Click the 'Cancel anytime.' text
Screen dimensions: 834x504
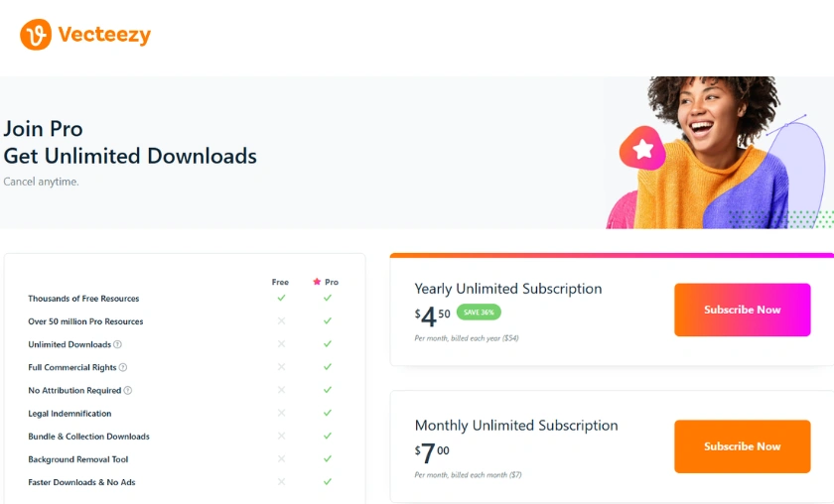(x=41, y=182)
